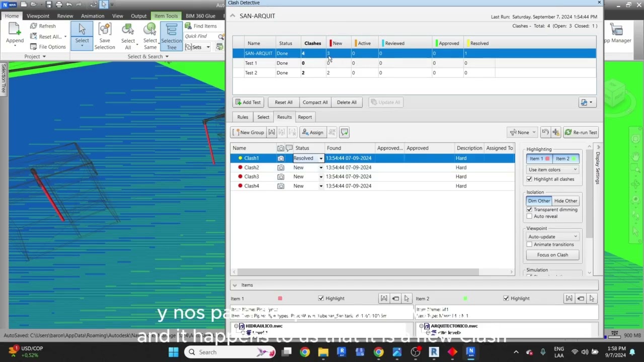This screenshot has height=362, width=644.
Task: Open File Explorer from the taskbar
Action: (x=323, y=352)
